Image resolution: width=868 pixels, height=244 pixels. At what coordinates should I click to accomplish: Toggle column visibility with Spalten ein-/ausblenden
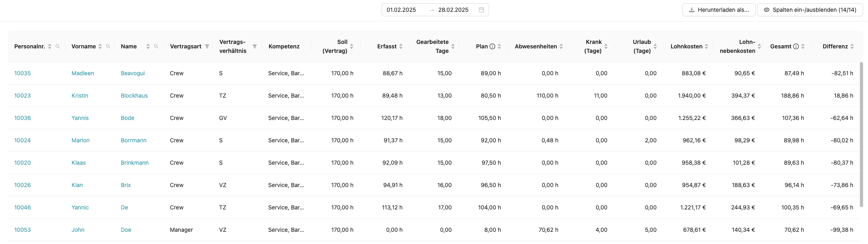810,10
